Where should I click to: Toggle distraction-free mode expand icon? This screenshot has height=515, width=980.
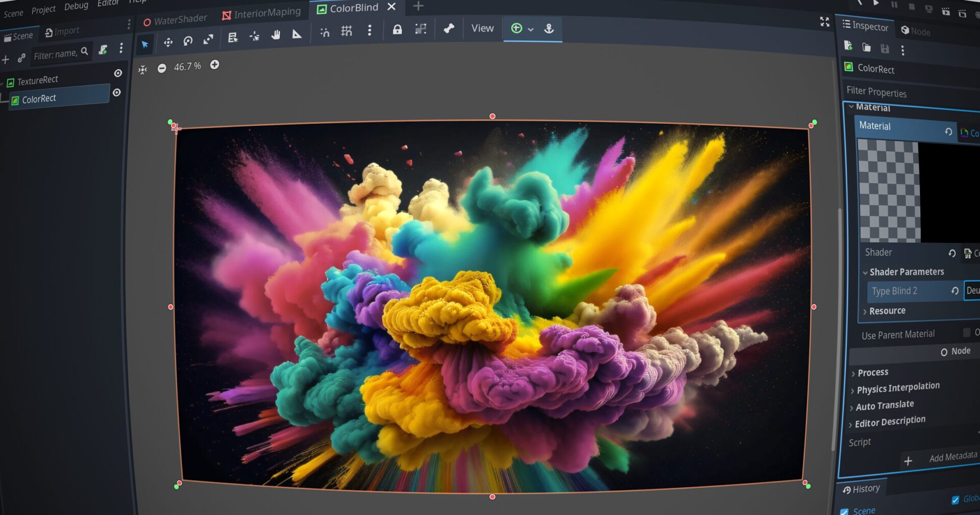click(825, 21)
